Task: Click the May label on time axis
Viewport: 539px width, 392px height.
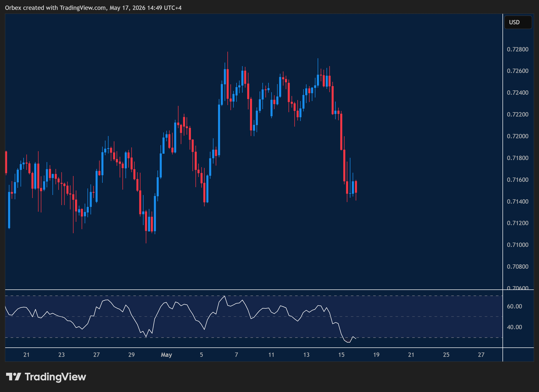Action: pos(166,355)
